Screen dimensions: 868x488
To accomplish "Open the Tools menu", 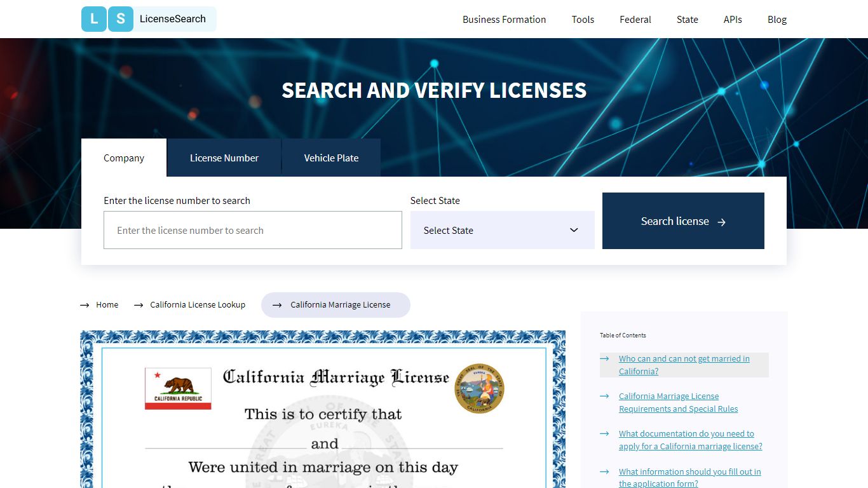I will 583,19.
